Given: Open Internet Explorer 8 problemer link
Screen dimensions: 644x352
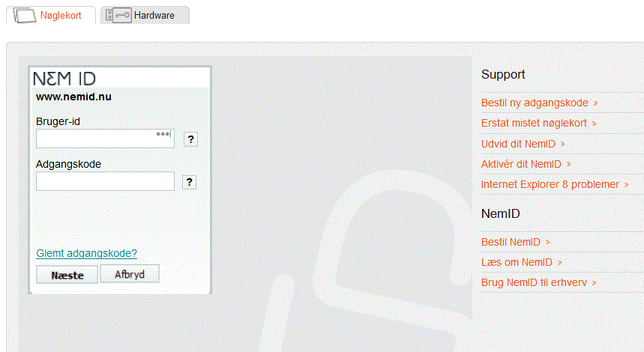Looking at the screenshot, I should coord(550,184).
